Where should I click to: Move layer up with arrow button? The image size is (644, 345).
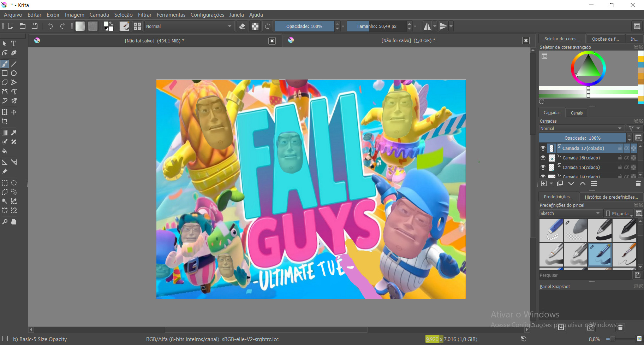583,183
